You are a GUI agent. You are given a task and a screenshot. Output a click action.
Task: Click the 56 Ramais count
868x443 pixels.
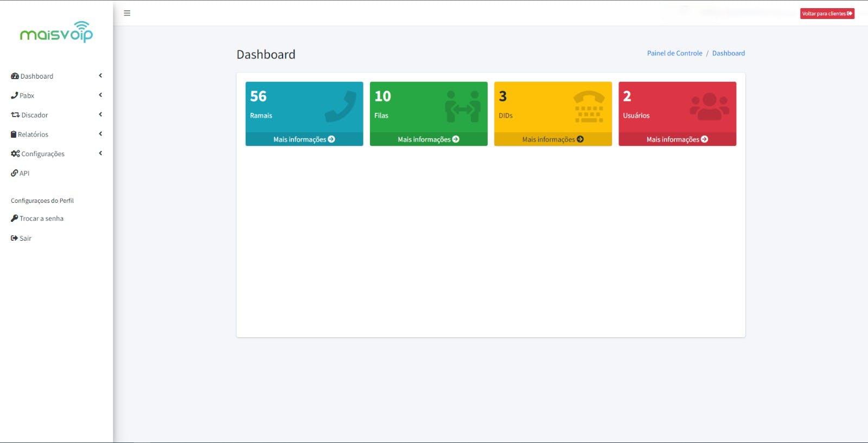(x=258, y=97)
